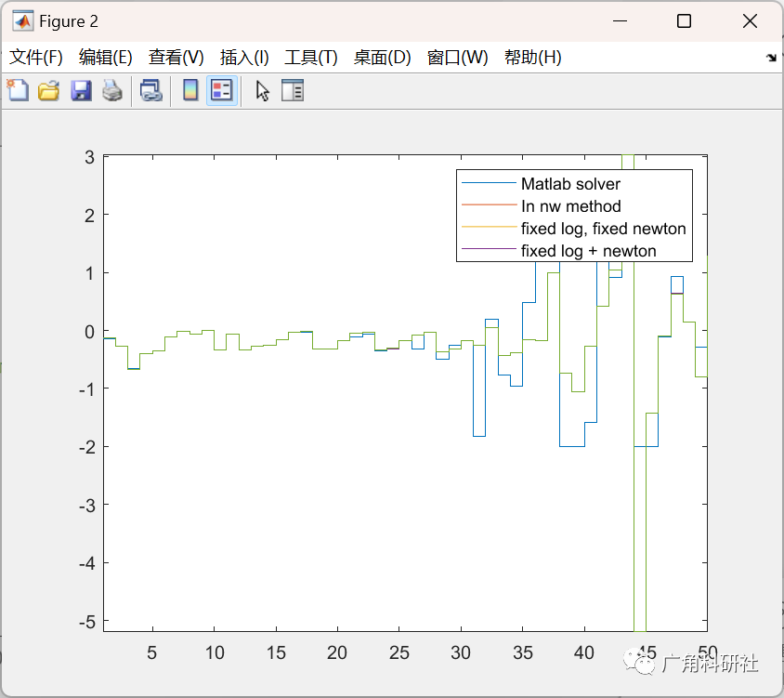Open the 窗口(W) menu
The width and height of the screenshot is (784, 698).
pos(458,57)
